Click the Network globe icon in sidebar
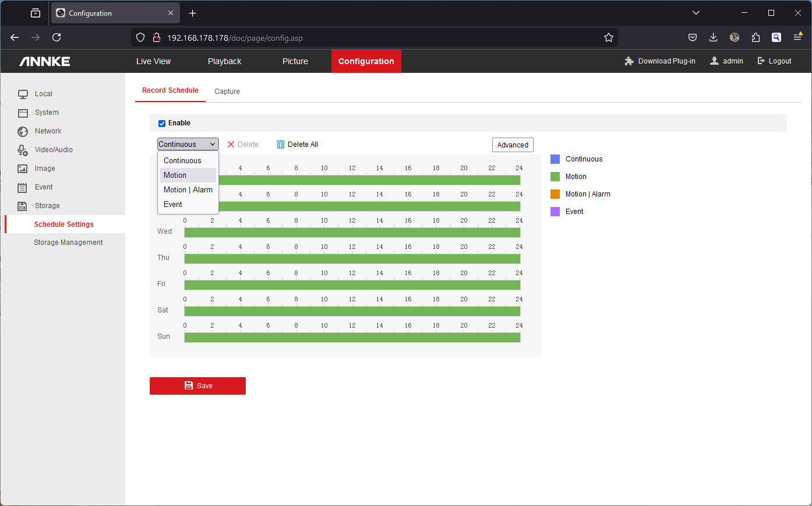This screenshot has height=506, width=812. point(23,131)
